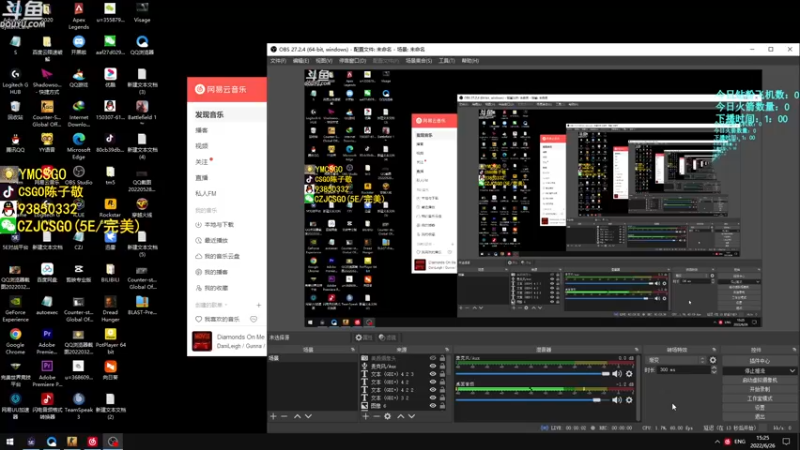Open NetEase Cloud Music taskbar icon
Image resolution: width=800 pixels, height=450 pixels.
click(x=92, y=441)
